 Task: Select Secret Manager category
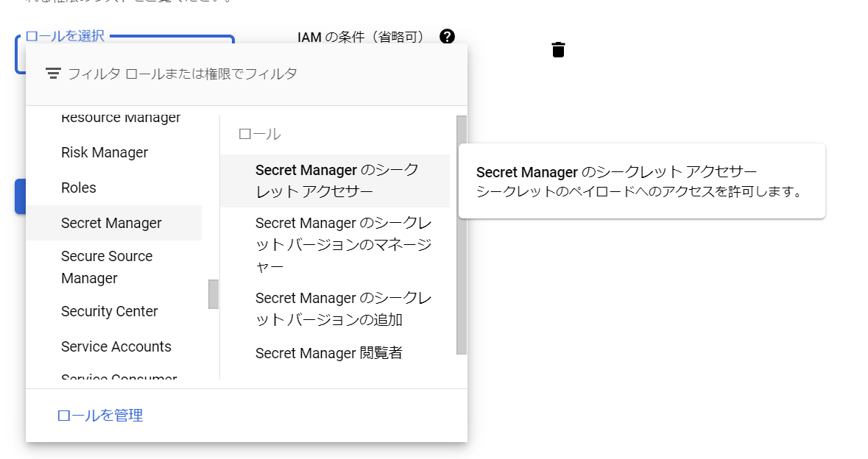pos(113,223)
